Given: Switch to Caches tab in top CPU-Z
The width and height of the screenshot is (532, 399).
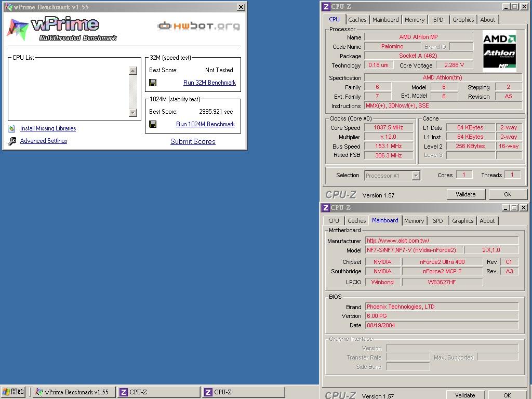Looking at the screenshot, I should (x=357, y=20).
